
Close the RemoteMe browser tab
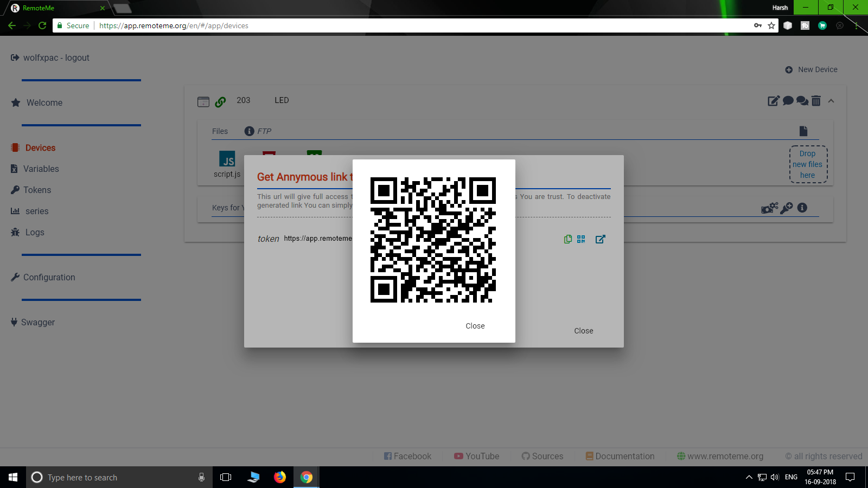tap(102, 8)
